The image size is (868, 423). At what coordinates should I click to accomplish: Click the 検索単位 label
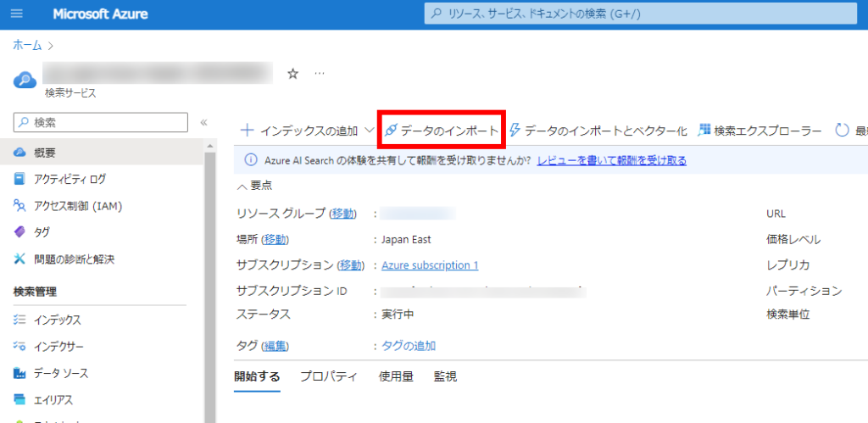[787, 314]
